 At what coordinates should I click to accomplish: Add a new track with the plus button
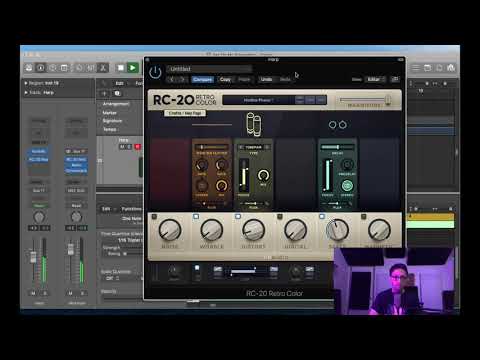click(x=104, y=93)
